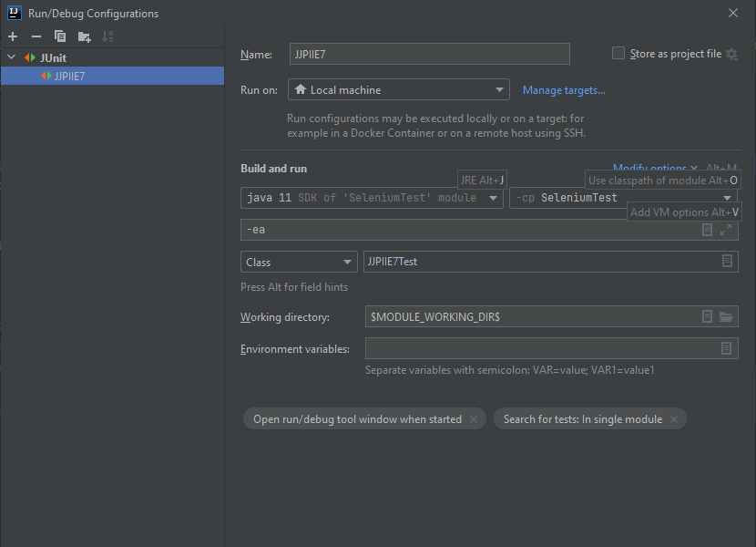The height and width of the screenshot is (547, 756).
Task: Select the JJPIIE7 configuration in the tree
Action: (112, 76)
